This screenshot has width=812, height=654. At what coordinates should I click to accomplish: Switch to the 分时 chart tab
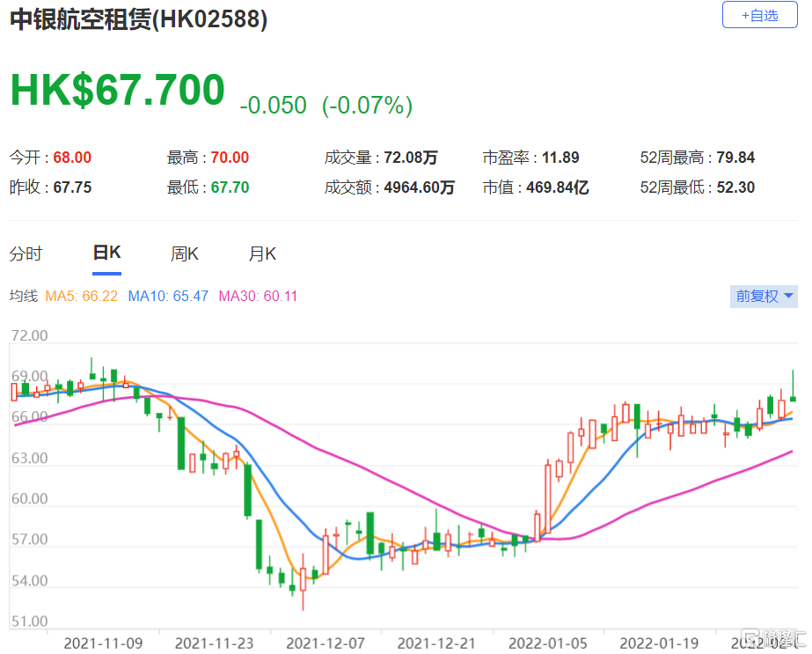26,254
